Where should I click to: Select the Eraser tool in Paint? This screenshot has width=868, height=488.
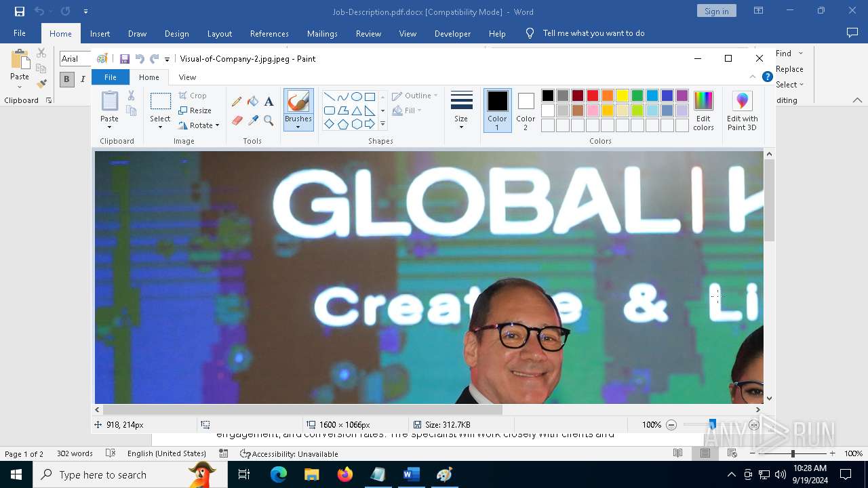(x=237, y=121)
